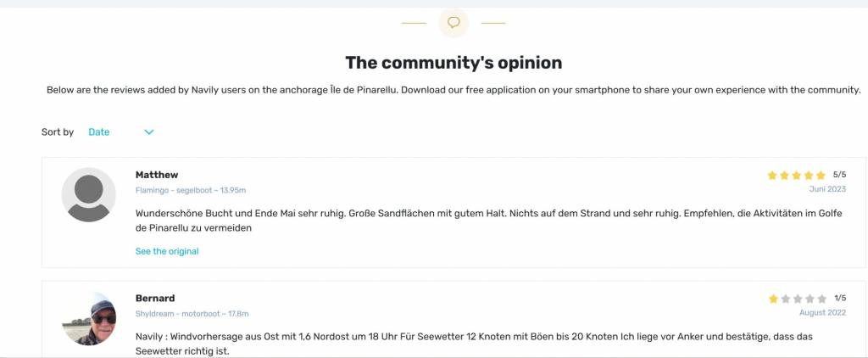Click 'The community's opinion' heading
The image size is (868, 358).
pyautogui.click(x=453, y=62)
